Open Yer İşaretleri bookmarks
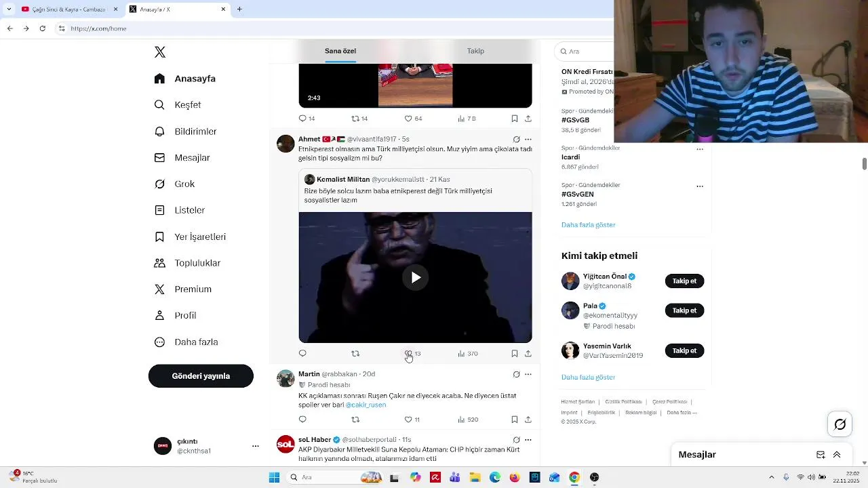 (190, 237)
